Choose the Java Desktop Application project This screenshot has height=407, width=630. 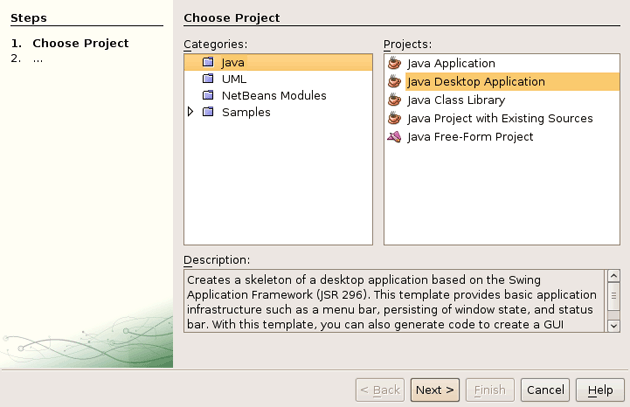475,82
